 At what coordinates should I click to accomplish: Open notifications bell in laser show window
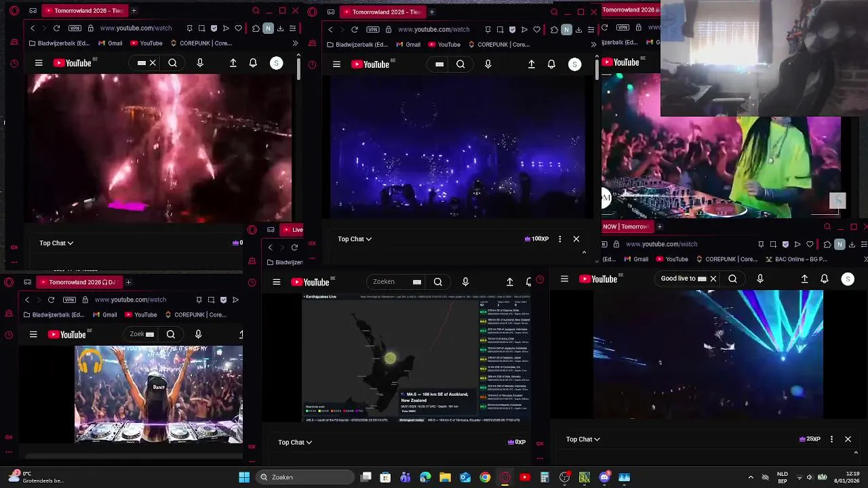point(825,279)
